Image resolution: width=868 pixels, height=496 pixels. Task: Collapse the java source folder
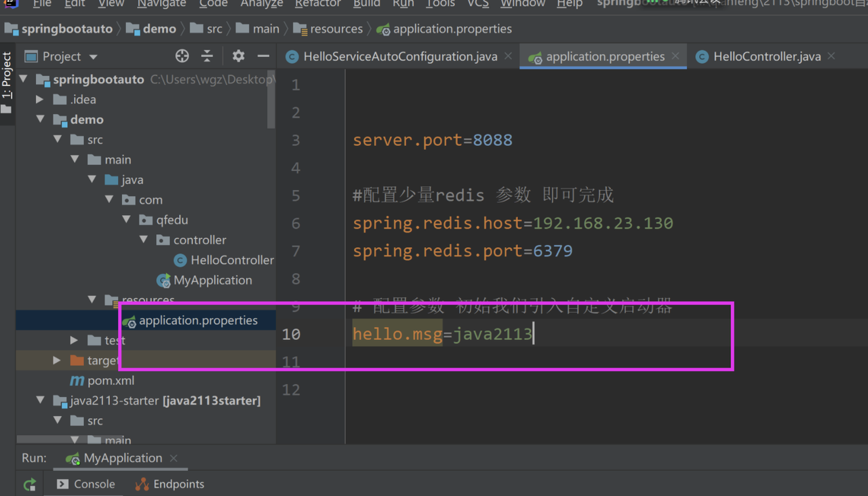pos(92,180)
